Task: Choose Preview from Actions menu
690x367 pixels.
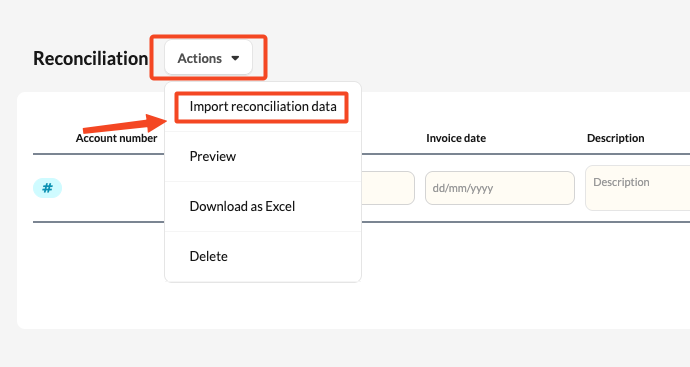Action: (263, 156)
